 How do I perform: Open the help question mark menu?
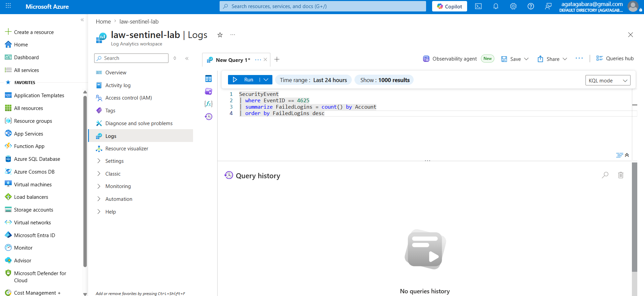pos(531,6)
